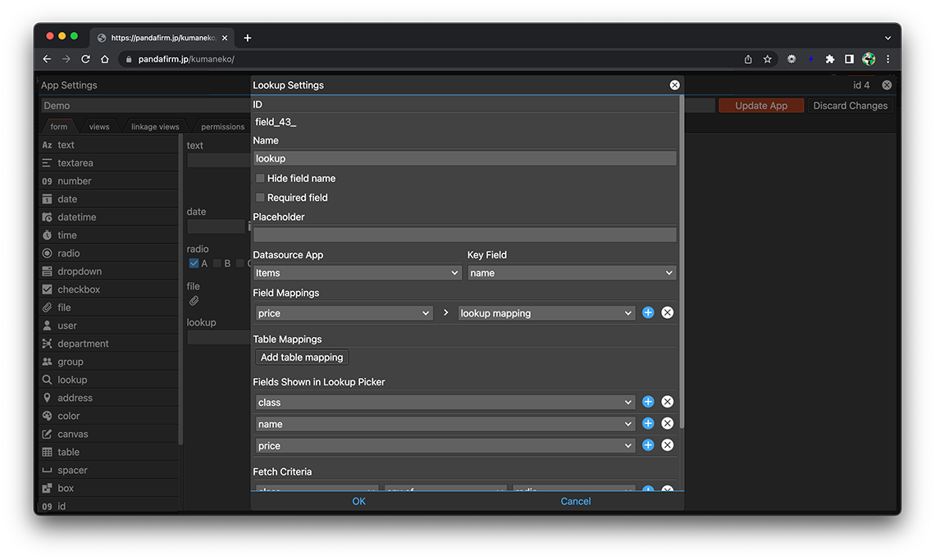Delete the name row in Lookup Picker fields
The image size is (935, 560).
point(668,423)
